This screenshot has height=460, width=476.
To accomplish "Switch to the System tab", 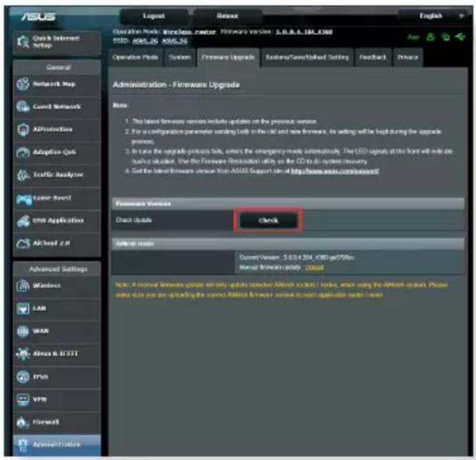I will pyautogui.click(x=180, y=57).
